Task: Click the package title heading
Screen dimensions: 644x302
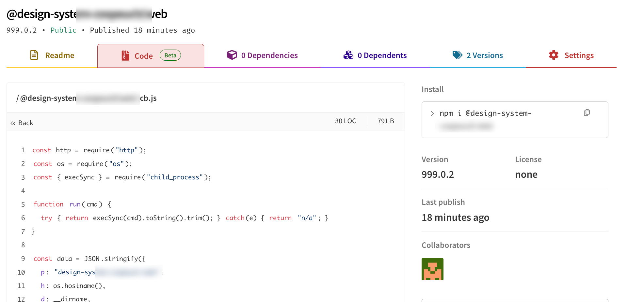Action: pyautogui.click(x=87, y=14)
